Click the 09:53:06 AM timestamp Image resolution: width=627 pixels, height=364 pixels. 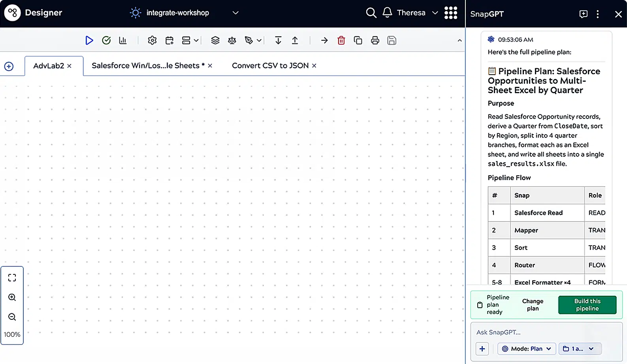tap(516, 39)
